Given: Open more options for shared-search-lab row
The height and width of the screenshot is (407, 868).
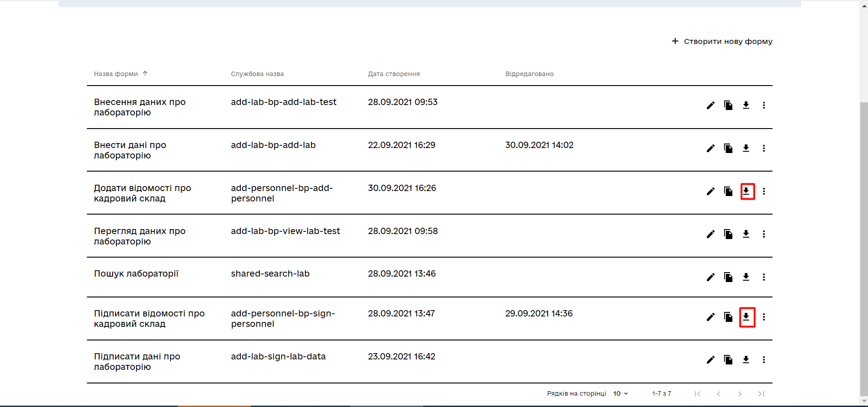Looking at the screenshot, I should pos(764,277).
